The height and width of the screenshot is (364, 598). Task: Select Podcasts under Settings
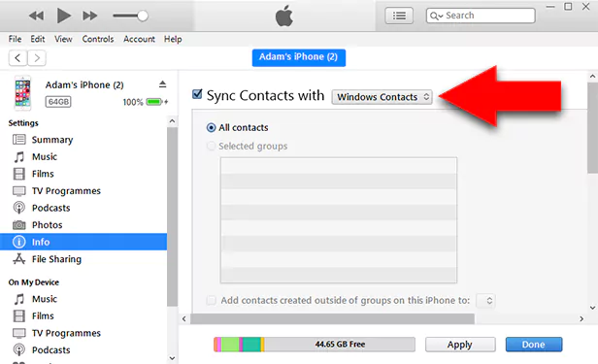pos(51,208)
